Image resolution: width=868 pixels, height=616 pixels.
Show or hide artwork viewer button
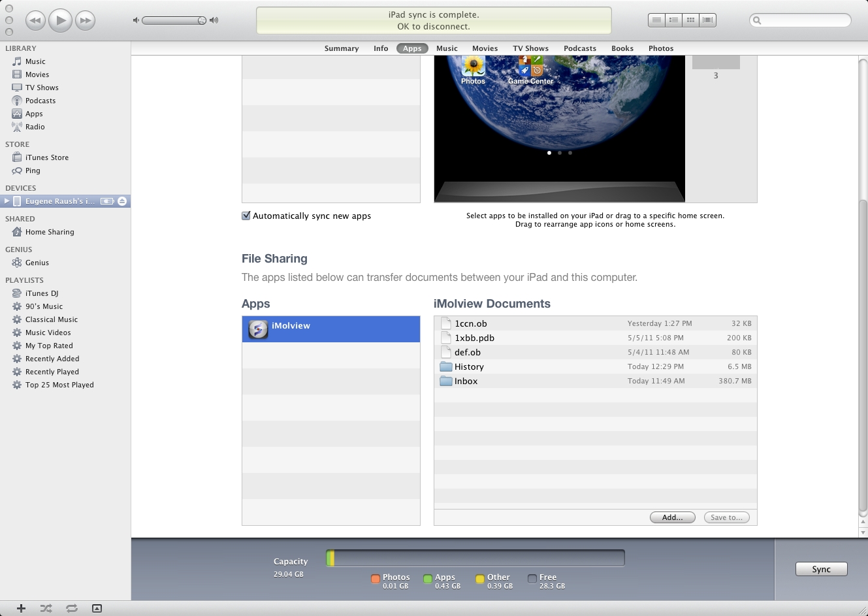(x=97, y=608)
